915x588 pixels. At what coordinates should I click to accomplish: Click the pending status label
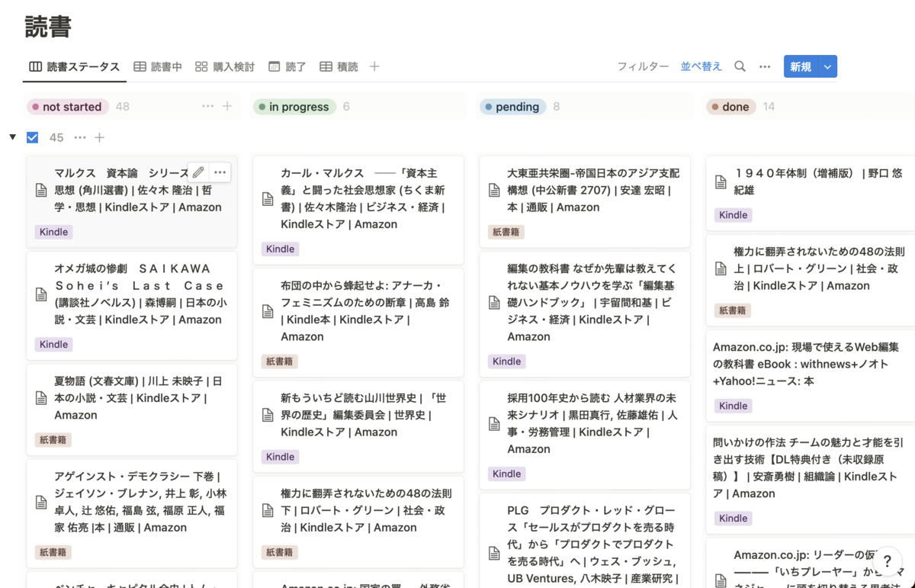(512, 107)
